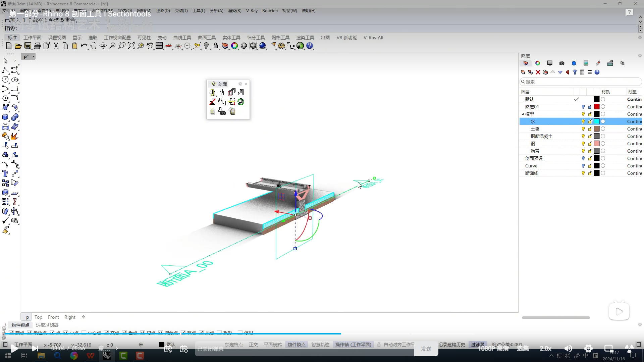644x362 pixels.
Task: Click the red car icon
Action: point(169,46)
